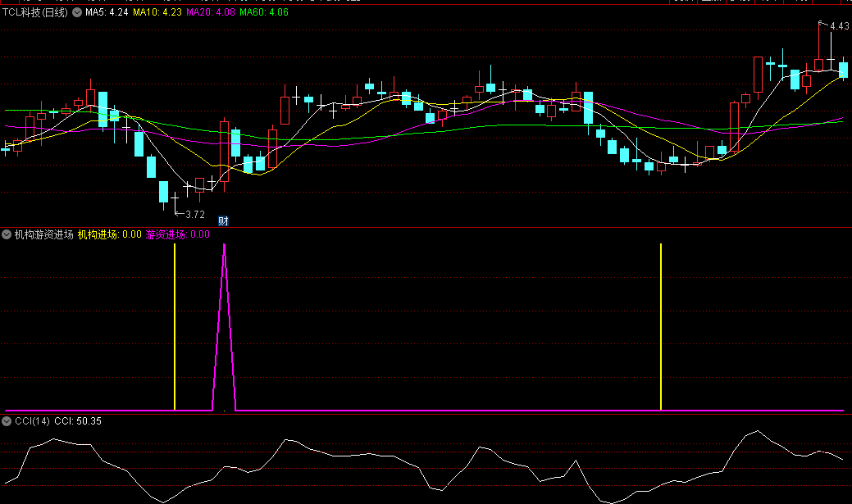The width and height of the screenshot is (852, 504).
Task: Open the CCI(14) indicator dropdown arrow
Action: pos(7,421)
